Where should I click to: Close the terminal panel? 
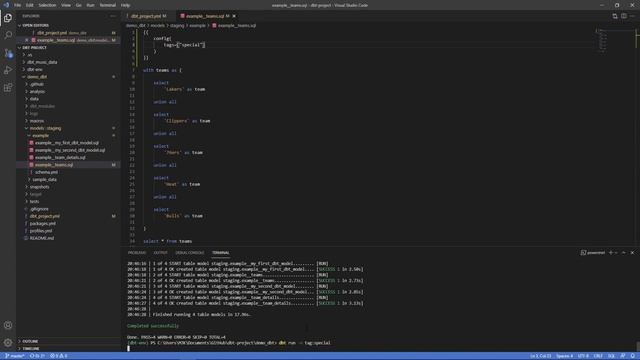tap(632, 253)
